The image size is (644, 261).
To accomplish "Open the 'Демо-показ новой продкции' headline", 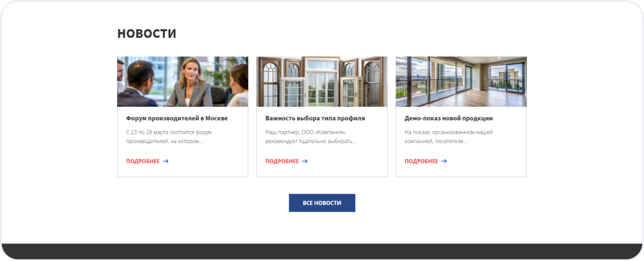I will (449, 118).
